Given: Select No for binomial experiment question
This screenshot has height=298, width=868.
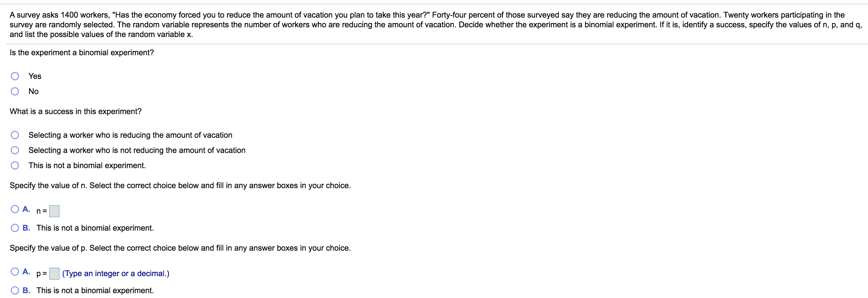Looking at the screenshot, I should coord(15,91).
